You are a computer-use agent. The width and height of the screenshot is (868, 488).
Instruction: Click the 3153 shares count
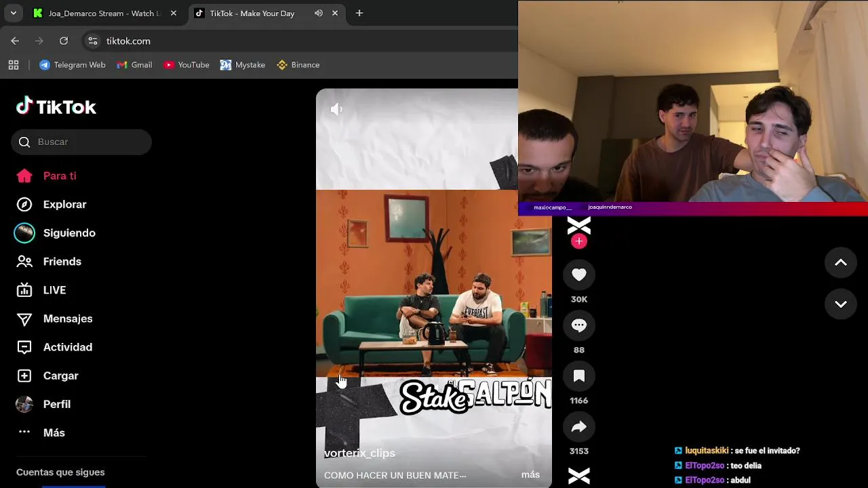click(x=579, y=451)
